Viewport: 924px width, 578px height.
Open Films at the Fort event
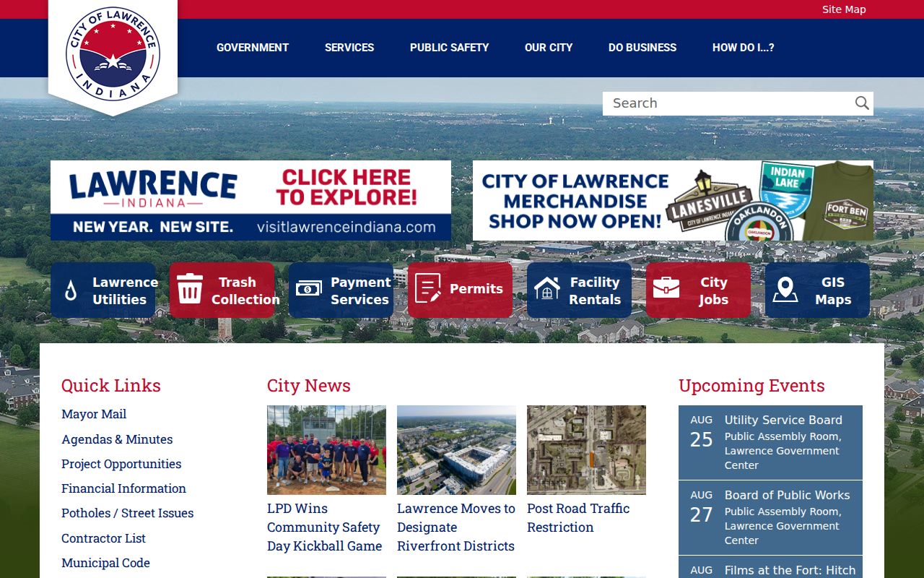click(x=770, y=568)
